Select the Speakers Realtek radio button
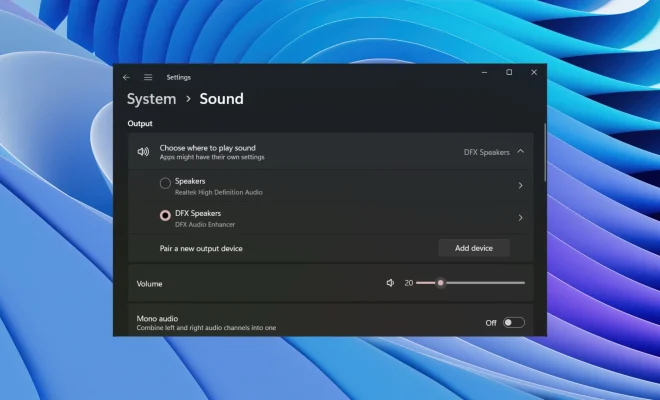The image size is (660, 400). pyautogui.click(x=165, y=183)
